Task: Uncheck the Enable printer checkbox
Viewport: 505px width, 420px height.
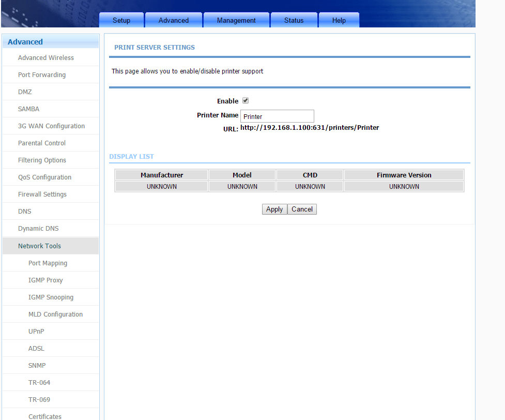Action: 246,101
